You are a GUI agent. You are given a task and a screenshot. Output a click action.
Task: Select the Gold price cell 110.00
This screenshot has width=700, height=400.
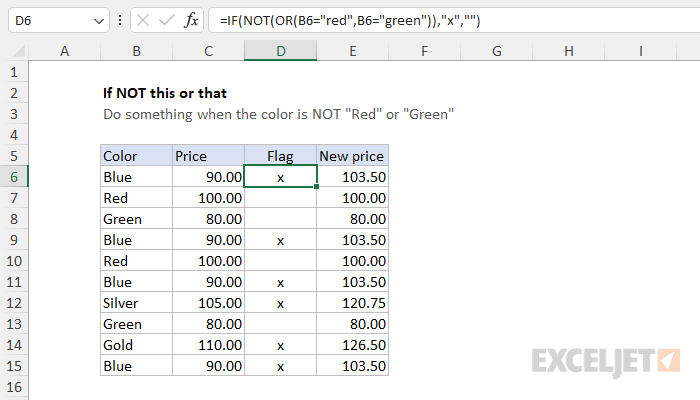(208, 345)
